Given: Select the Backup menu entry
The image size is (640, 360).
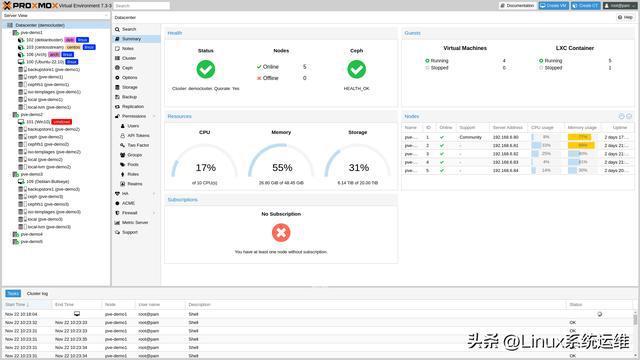Looking at the screenshot, I should [x=129, y=97].
